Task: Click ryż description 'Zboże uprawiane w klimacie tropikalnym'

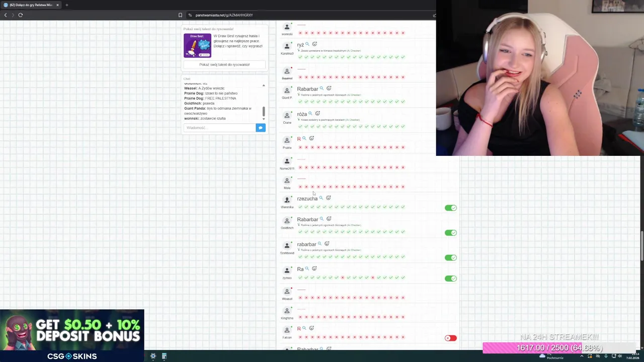Action: pyautogui.click(x=323, y=51)
